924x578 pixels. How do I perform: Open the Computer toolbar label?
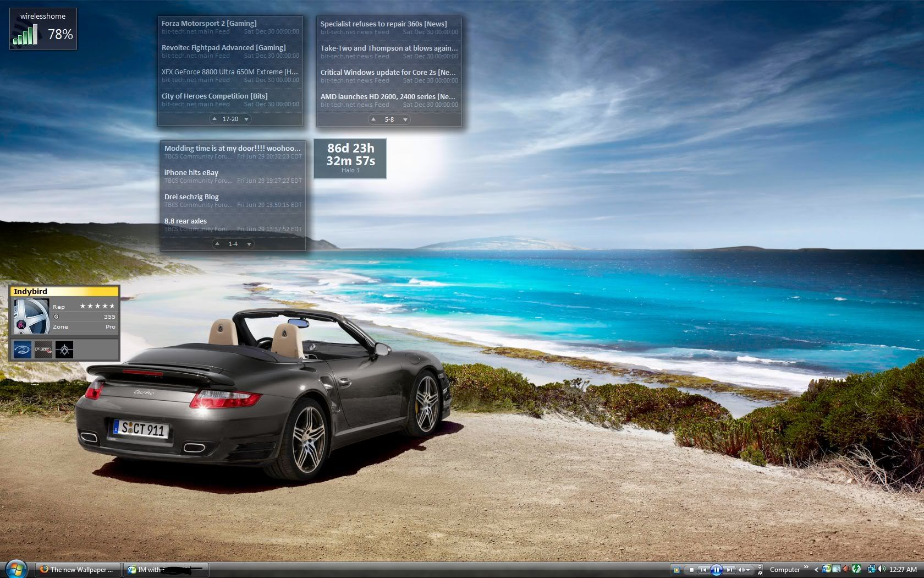(x=785, y=570)
